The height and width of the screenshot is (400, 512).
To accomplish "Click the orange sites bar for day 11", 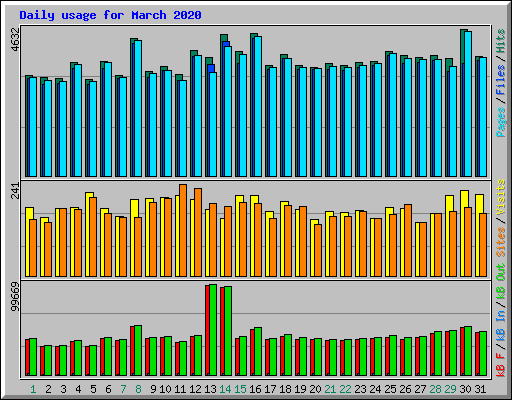I will pos(183,230).
